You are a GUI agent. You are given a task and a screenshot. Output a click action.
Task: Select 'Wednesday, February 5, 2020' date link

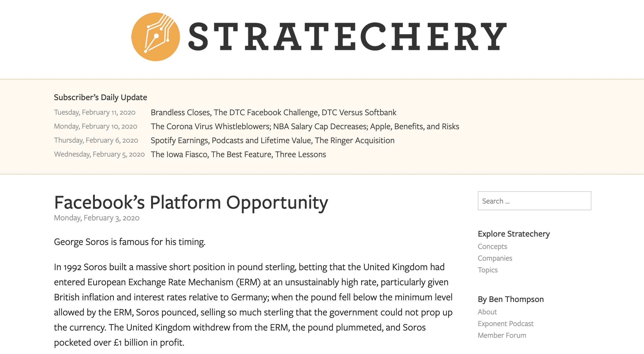99,154
